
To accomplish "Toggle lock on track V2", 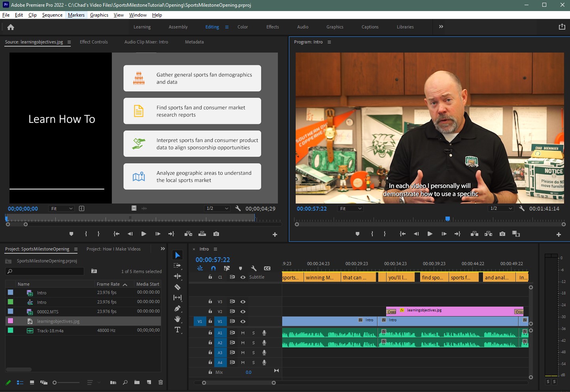I will 210,311.
